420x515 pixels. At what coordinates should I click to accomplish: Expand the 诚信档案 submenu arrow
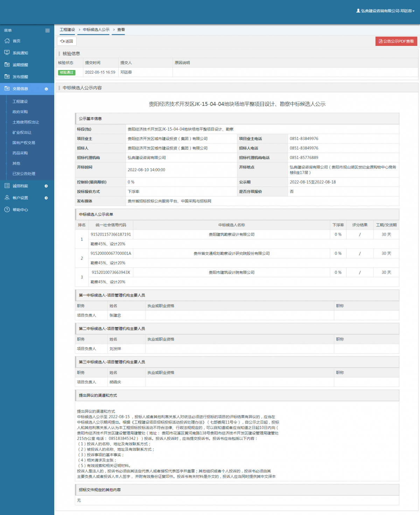[46, 186]
